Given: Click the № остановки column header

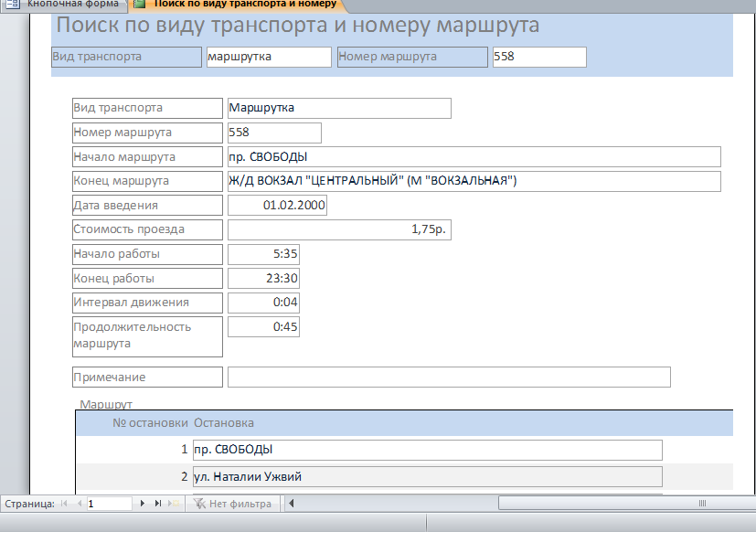Looking at the screenshot, I should tap(150, 423).
